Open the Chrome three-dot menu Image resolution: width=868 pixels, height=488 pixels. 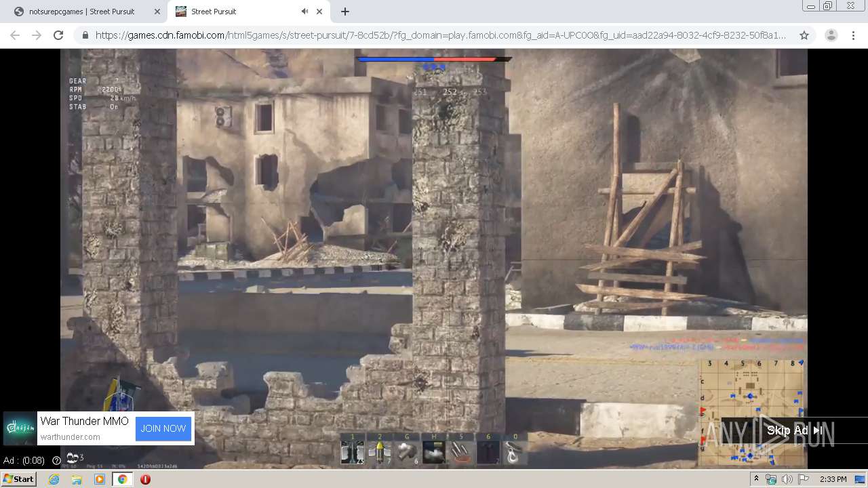pos(853,35)
